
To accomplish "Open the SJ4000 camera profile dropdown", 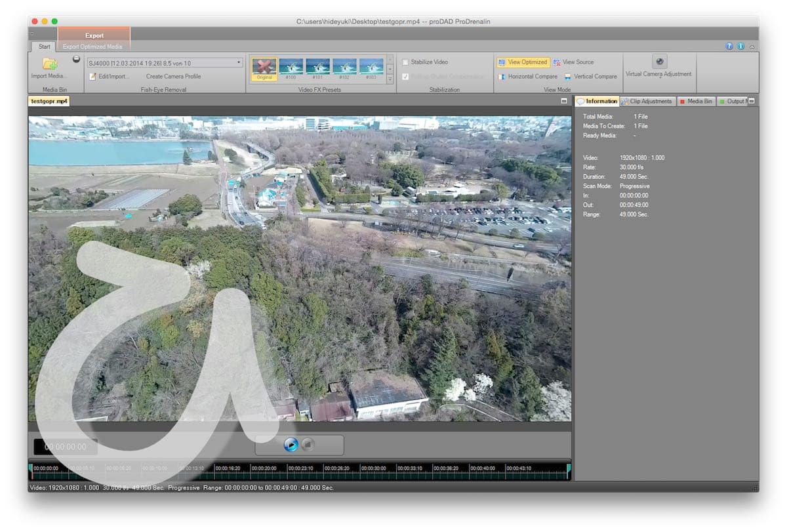I will [x=239, y=63].
